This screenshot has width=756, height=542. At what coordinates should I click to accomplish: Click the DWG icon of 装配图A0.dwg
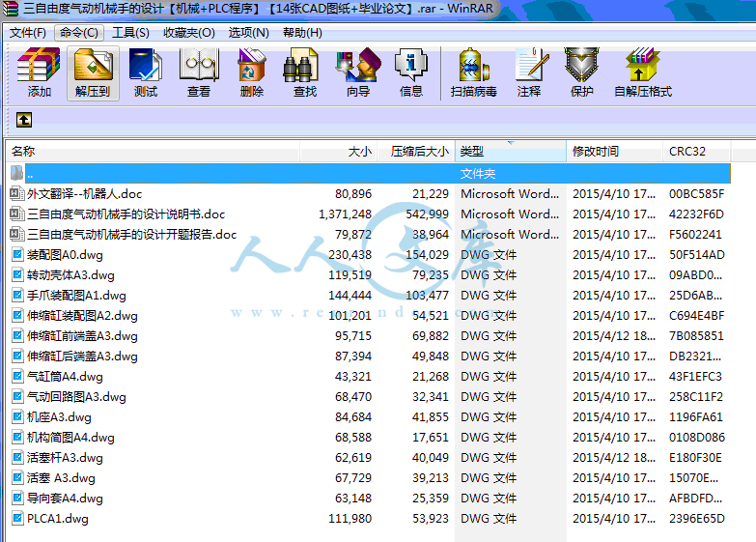click(17, 255)
